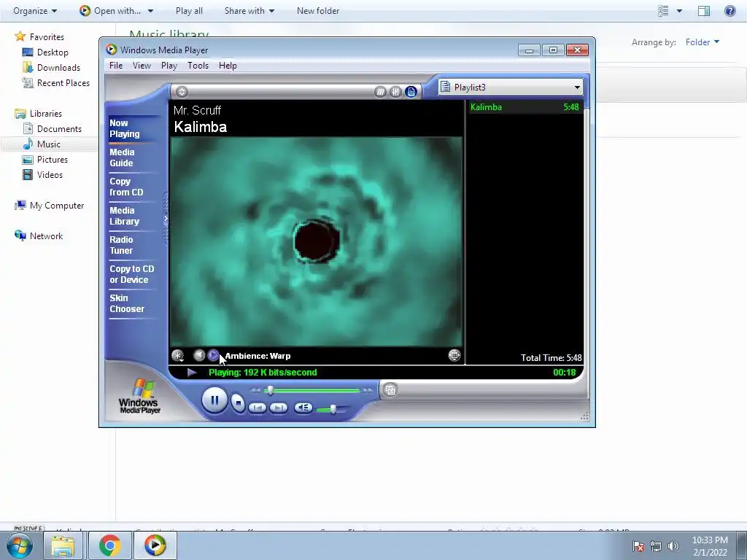Open Recent Places
The width and height of the screenshot is (747, 560).
tap(56, 83)
